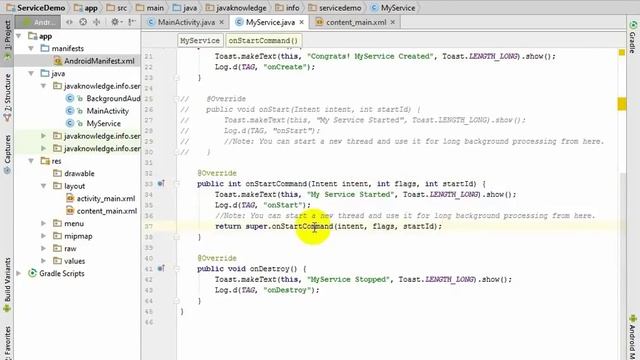This screenshot has width=640, height=360.
Task: Toggle fold marker beside onDestroy declaration
Action: point(177,269)
